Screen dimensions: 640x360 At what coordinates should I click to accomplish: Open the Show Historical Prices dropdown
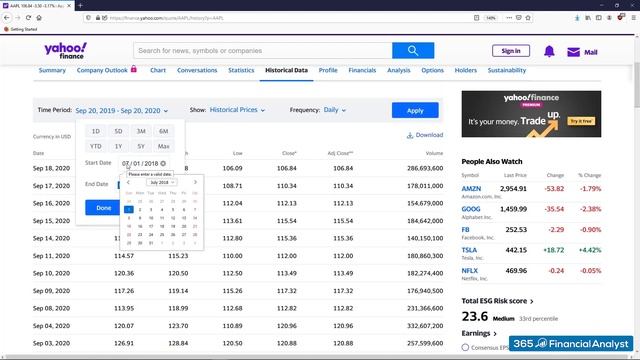pyautogui.click(x=237, y=110)
